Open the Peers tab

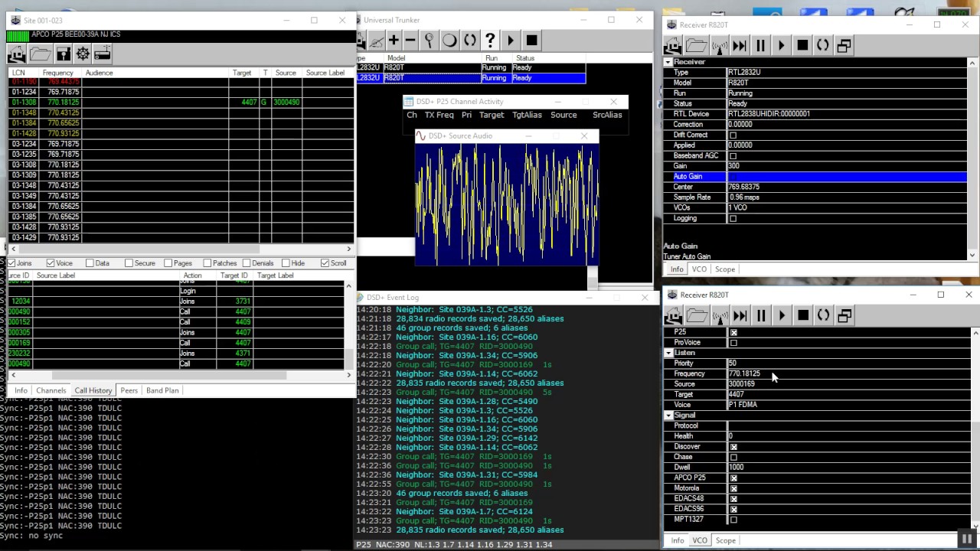click(x=129, y=390)
